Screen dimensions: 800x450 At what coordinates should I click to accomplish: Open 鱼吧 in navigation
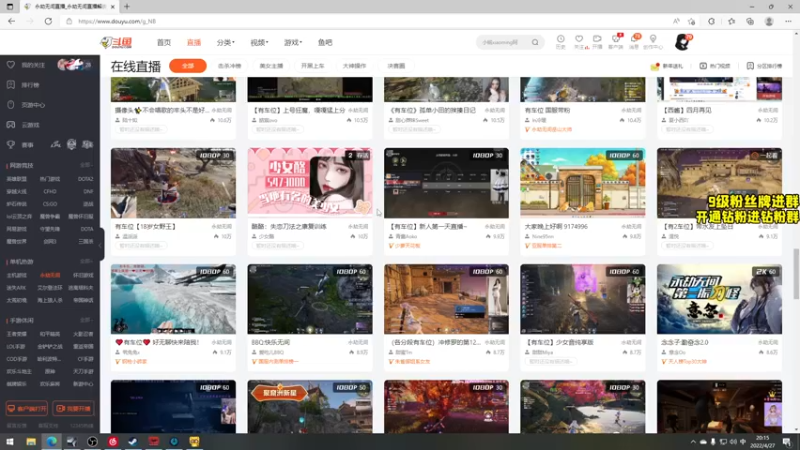(325, 42)
